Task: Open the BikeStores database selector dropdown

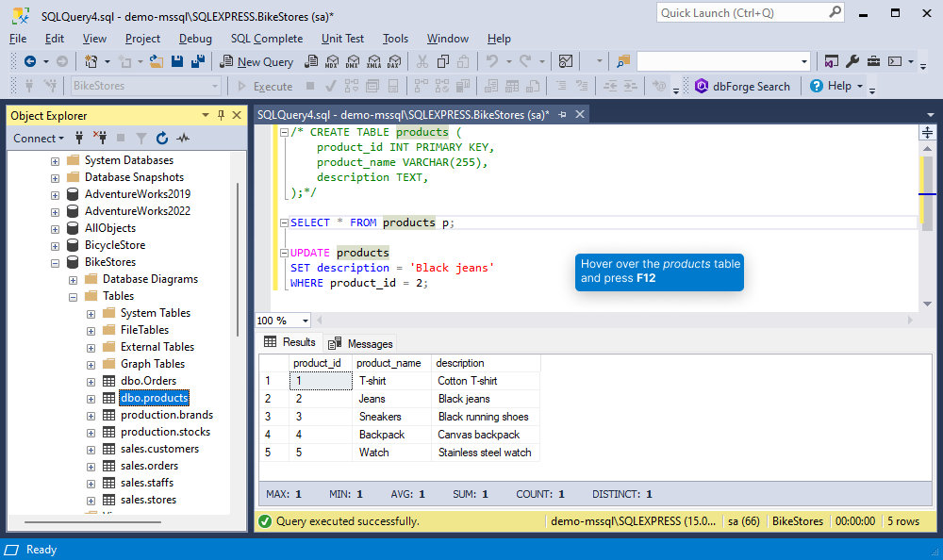Action: point(217,85)
